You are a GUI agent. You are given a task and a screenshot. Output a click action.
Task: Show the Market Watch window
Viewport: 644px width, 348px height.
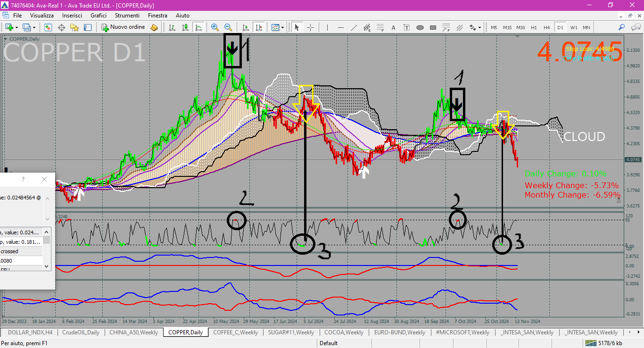48,27
